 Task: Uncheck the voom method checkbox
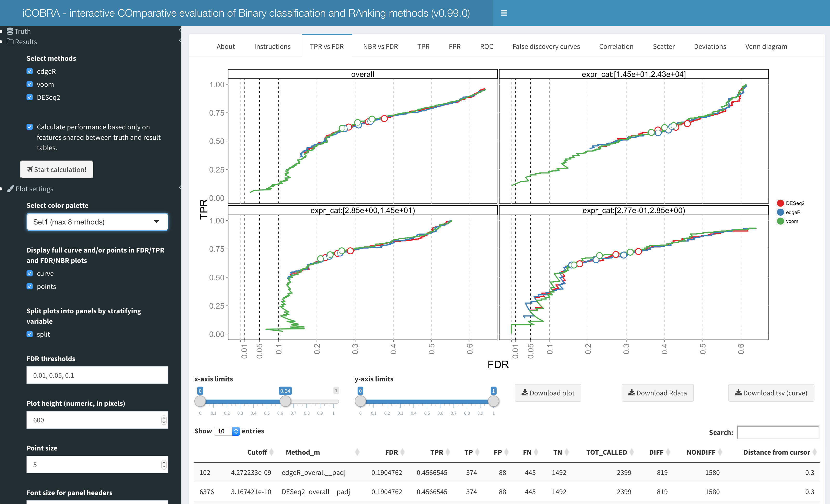[30, 84]
